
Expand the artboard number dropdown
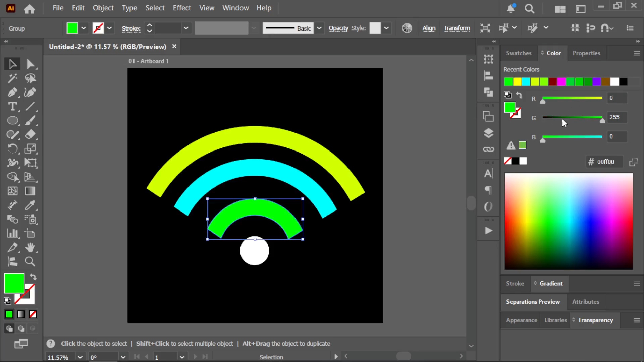pyautogui.click(x=182, y=357)
